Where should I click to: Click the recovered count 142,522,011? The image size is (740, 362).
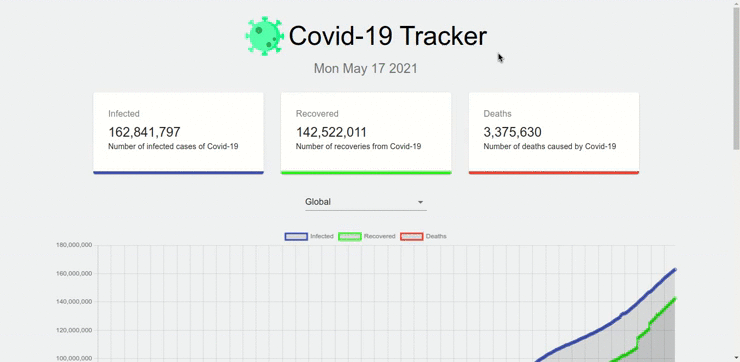click(331, 132)
